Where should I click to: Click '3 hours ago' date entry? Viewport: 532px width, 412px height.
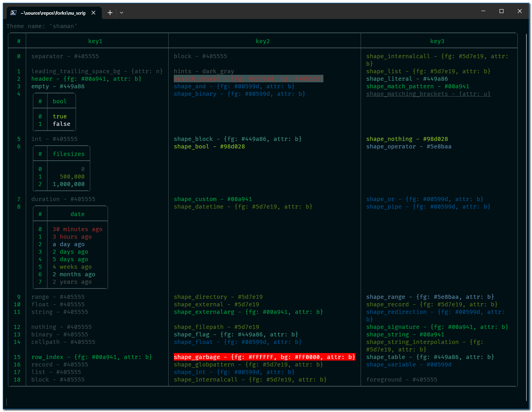[72, 237]
